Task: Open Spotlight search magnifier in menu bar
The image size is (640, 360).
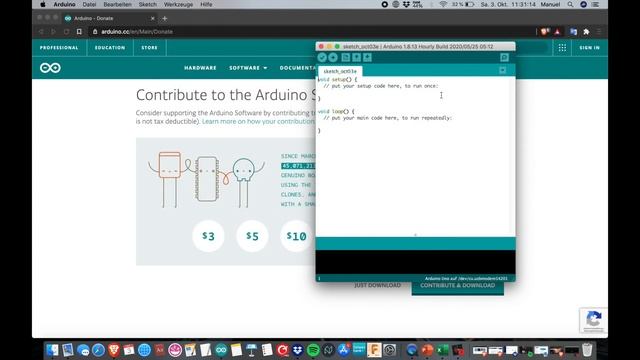Action: click(x=570, y=4)
